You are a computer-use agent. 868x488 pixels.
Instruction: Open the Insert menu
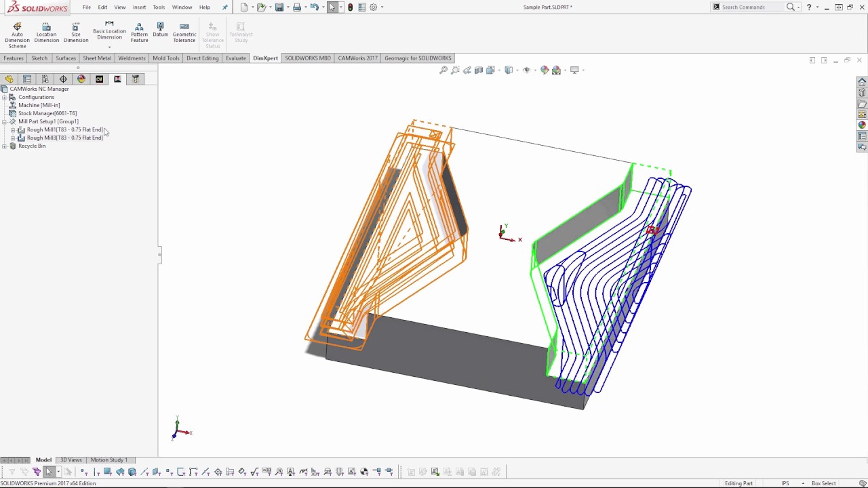tap(139, 7)
